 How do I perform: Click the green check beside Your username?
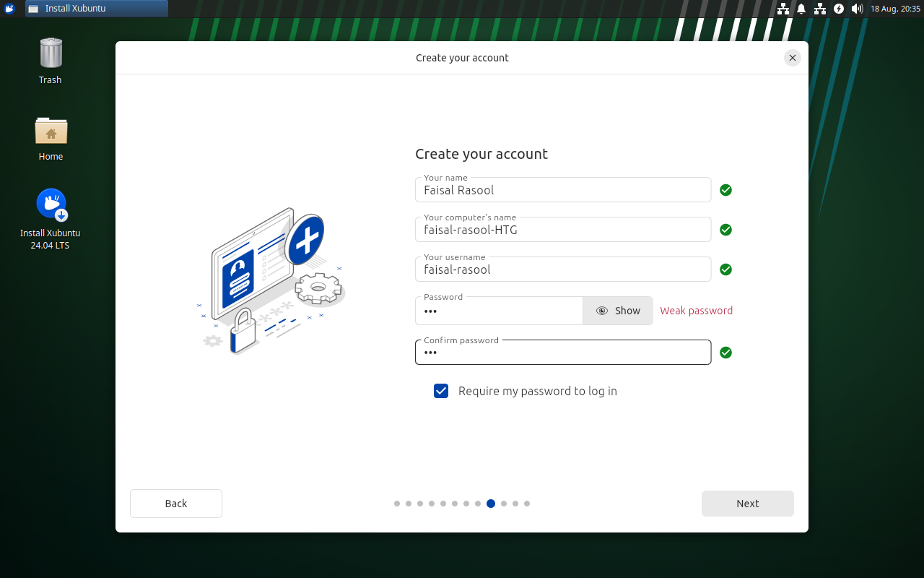click(726, 269)
